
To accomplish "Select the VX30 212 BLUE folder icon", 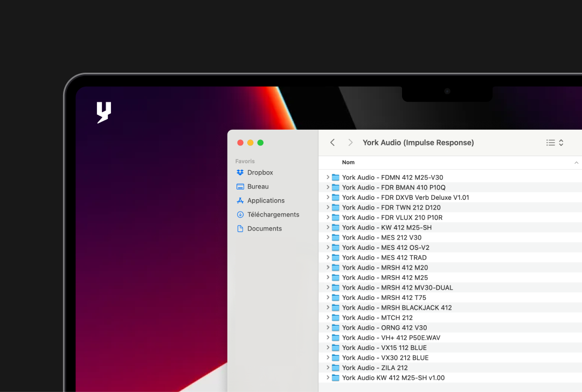I will tap(336, 358).
